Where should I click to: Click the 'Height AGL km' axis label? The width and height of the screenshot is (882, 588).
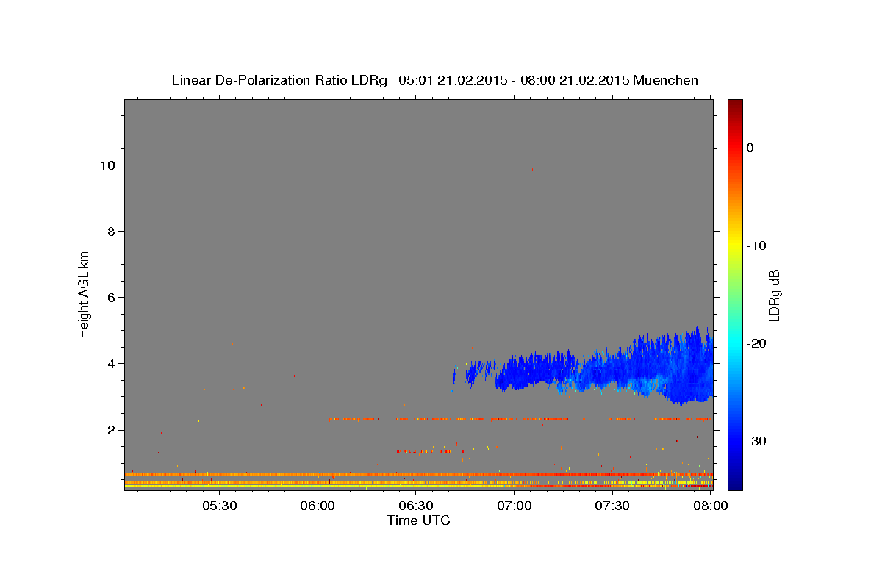click(x=85, y=293)
